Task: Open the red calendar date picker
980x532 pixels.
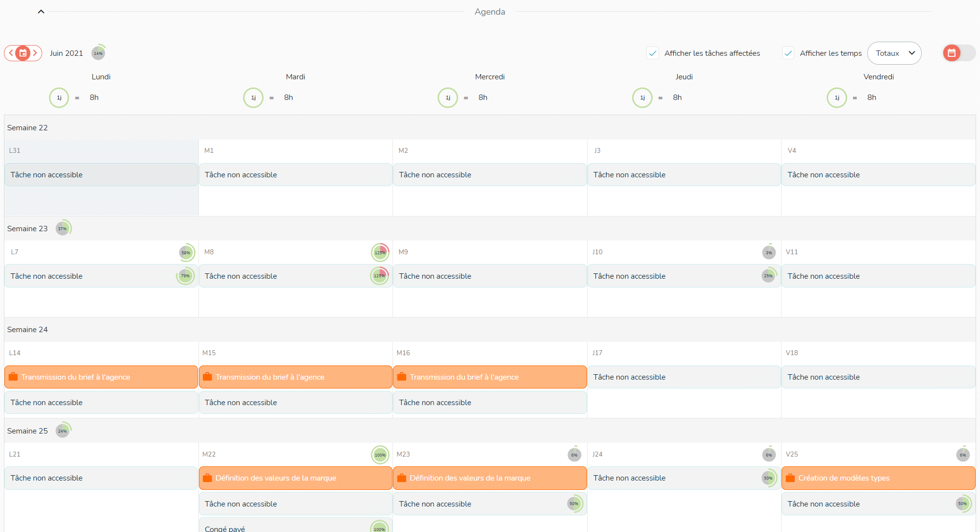Action: pyautogui.click(x=23, y=53)
